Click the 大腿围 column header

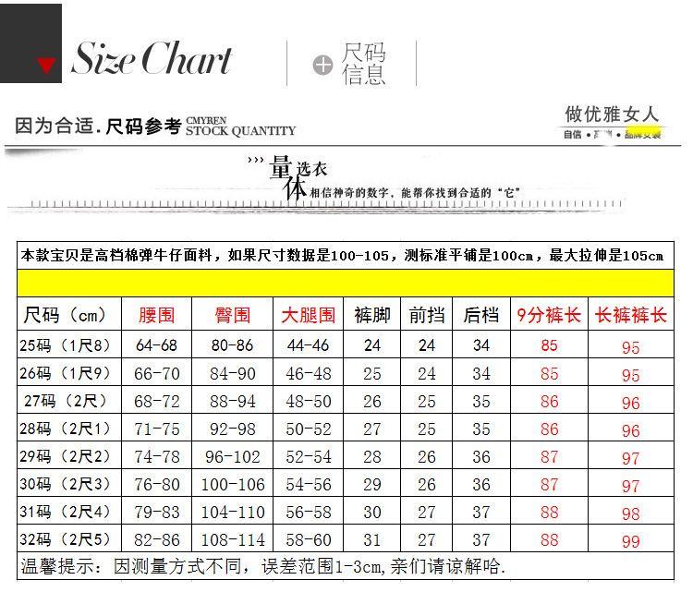click(309, 315)
